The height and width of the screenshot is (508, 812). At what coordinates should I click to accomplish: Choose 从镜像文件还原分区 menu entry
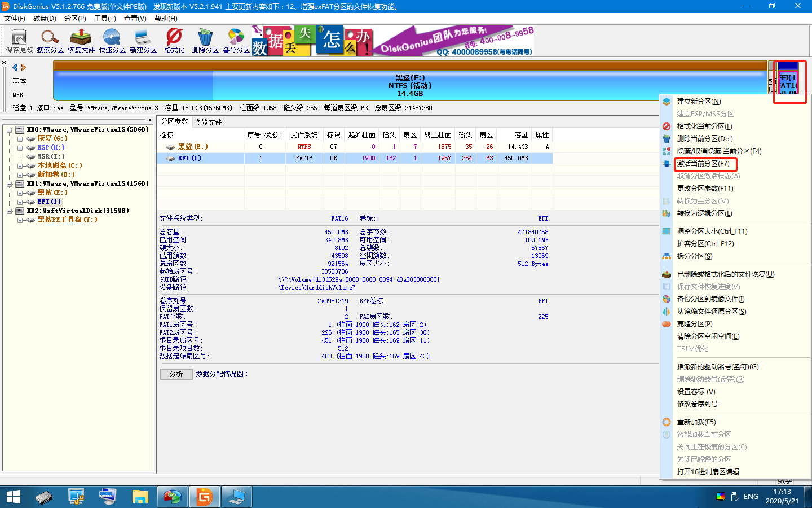[x=712, y=312]
